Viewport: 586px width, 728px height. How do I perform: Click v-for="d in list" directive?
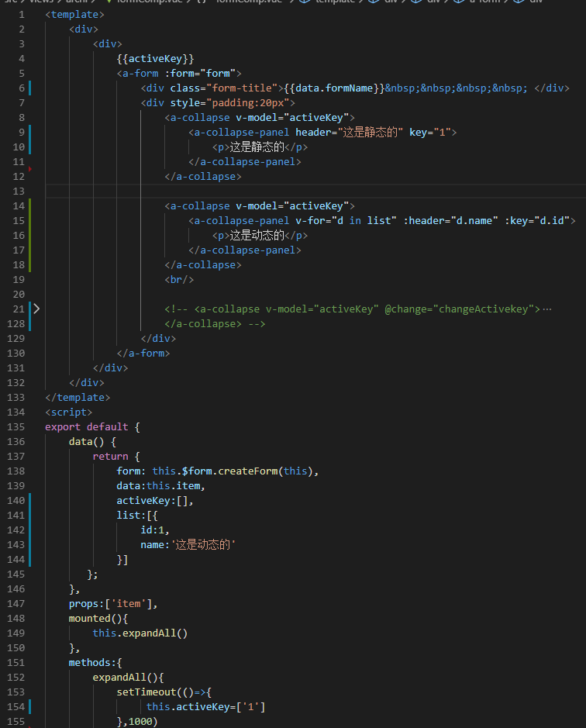(x=346, y=220)
